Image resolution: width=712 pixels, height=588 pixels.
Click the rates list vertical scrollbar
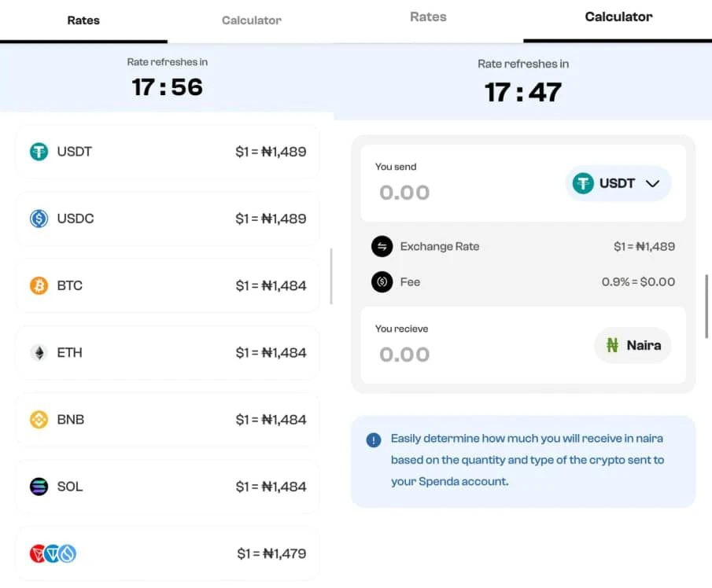tap(330, 276)
